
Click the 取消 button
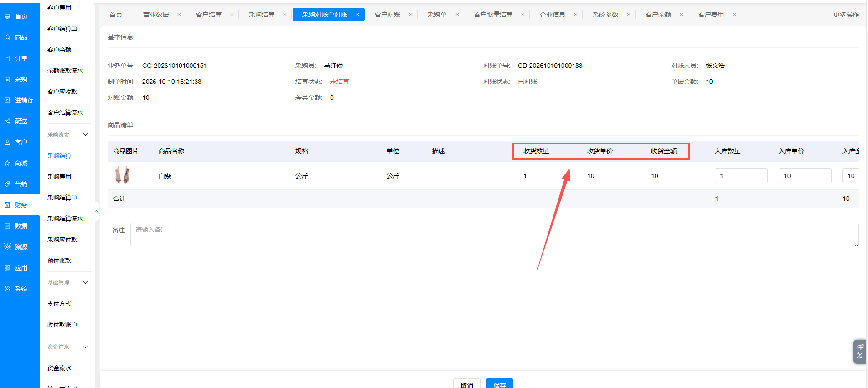467,383
